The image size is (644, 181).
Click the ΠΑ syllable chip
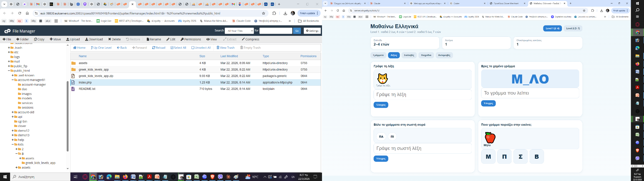pyautogui.click(x=381, y=136)
